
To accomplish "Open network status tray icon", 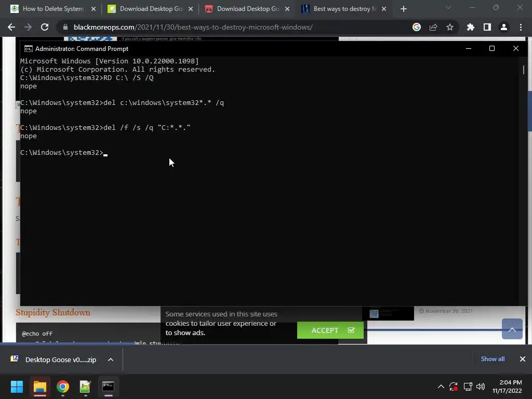I will pyautogui.click(x=468, y=387).
